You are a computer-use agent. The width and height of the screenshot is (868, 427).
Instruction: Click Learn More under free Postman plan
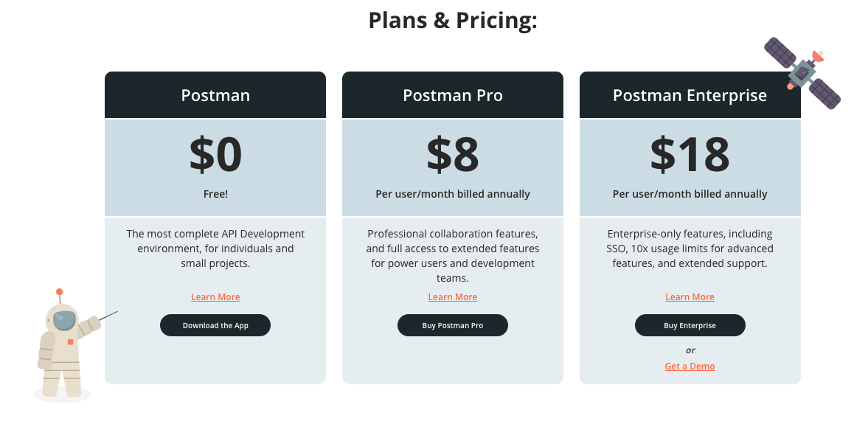pos(215,297)
